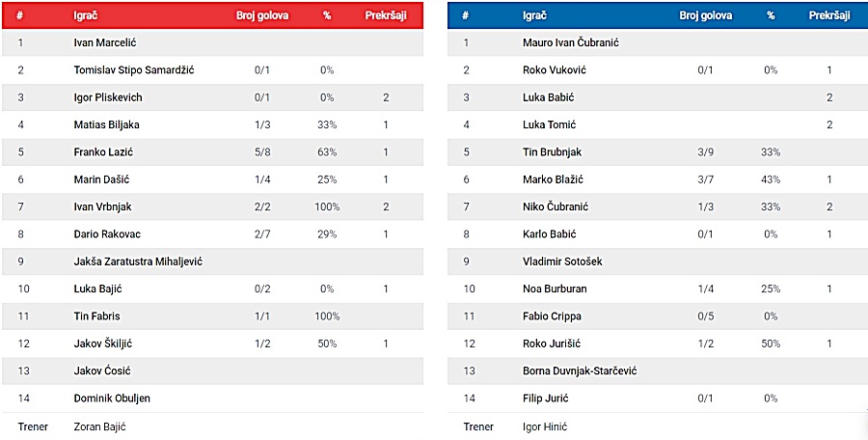
Task: Click the red table Igrač header
Action: pos(85,15)
